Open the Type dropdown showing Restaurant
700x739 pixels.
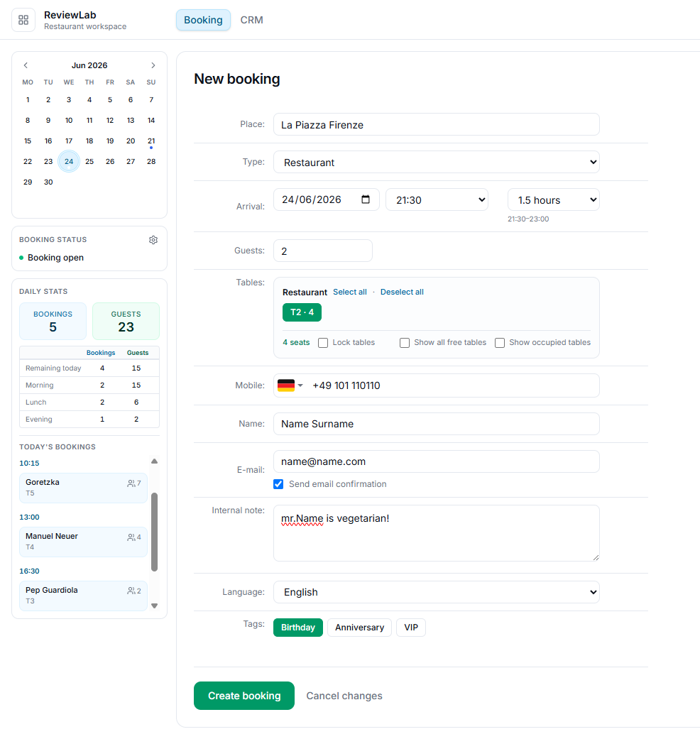[x=437, y=162]
